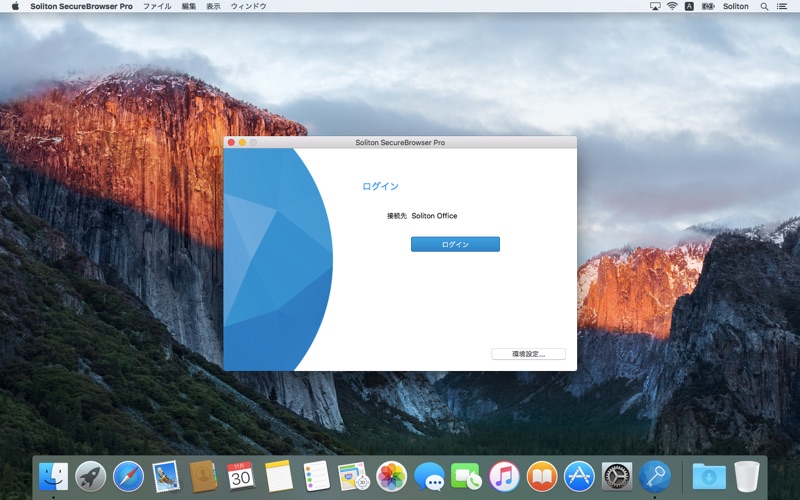
Task: Close the Soliton SecureBrowser Pro window
Action: 231,142
